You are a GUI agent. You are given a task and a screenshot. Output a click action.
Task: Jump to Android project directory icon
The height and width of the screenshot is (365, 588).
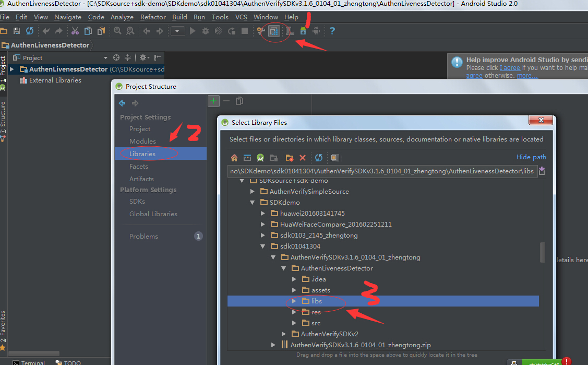[260, 158]
